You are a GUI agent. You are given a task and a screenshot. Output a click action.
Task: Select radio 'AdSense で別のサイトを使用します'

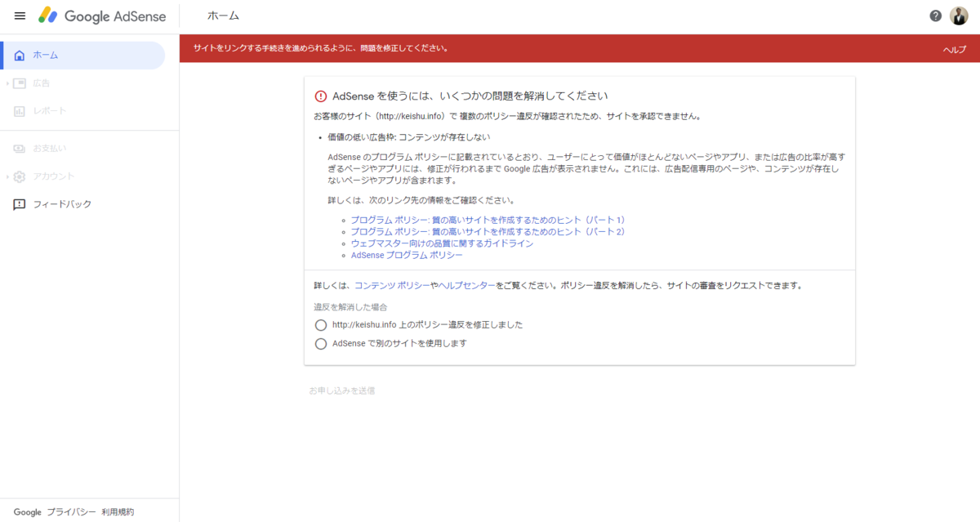(x=321, y=344)
